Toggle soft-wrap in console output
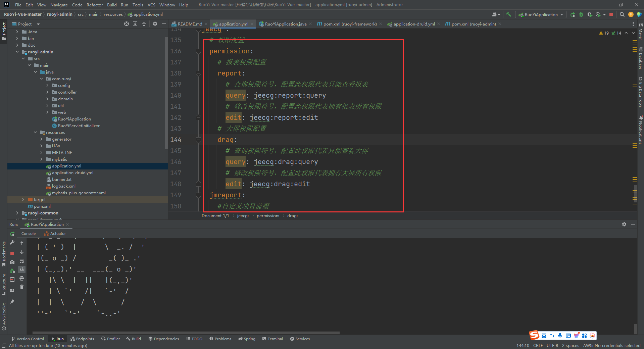This screenshot has width=644, height=349. [22, 261]
